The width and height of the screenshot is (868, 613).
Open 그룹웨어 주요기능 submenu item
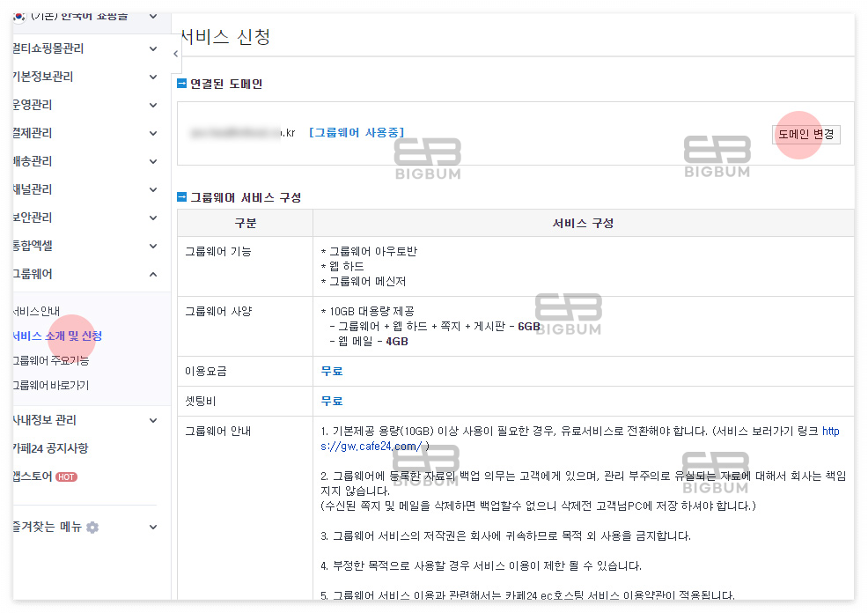[x=51, y=361]
